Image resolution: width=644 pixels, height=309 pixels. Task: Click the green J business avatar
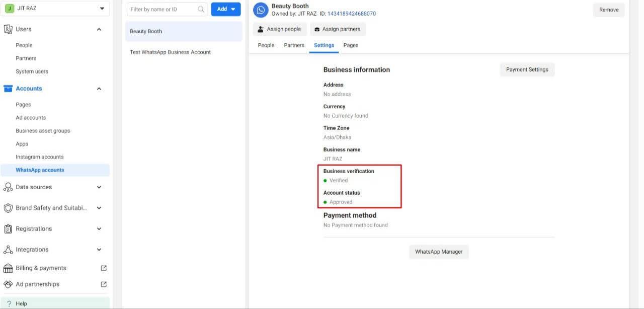click(9, 9)
